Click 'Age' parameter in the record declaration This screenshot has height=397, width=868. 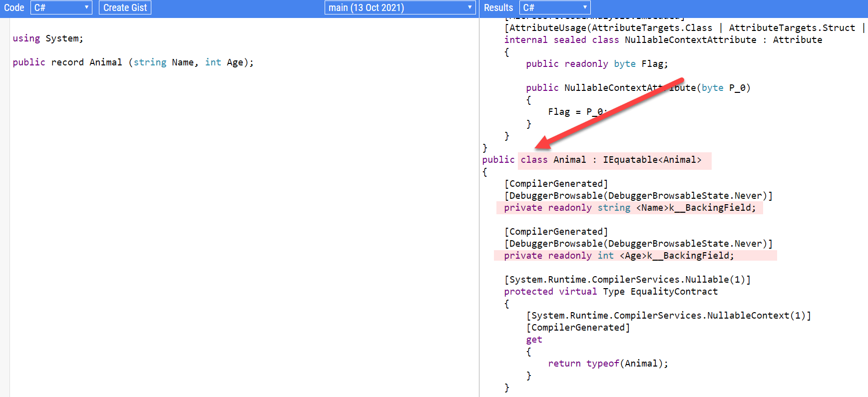[x=234, y=62]
